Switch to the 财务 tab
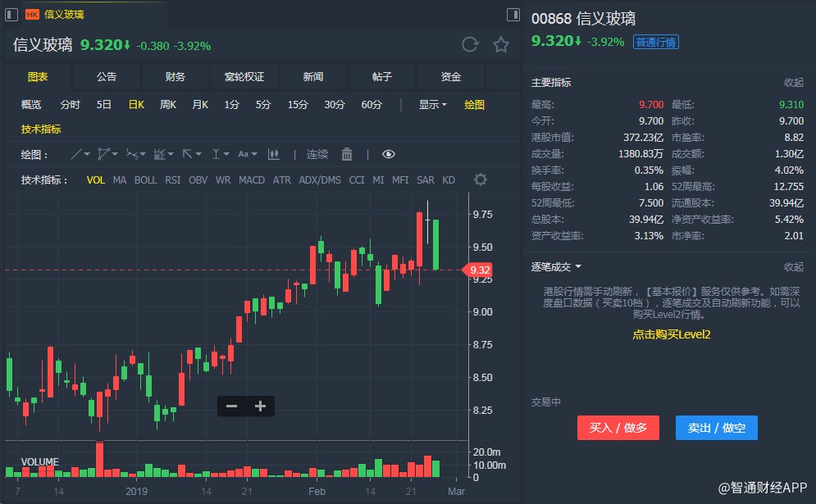This screenshot has height=504, width=816. (176, 77)
